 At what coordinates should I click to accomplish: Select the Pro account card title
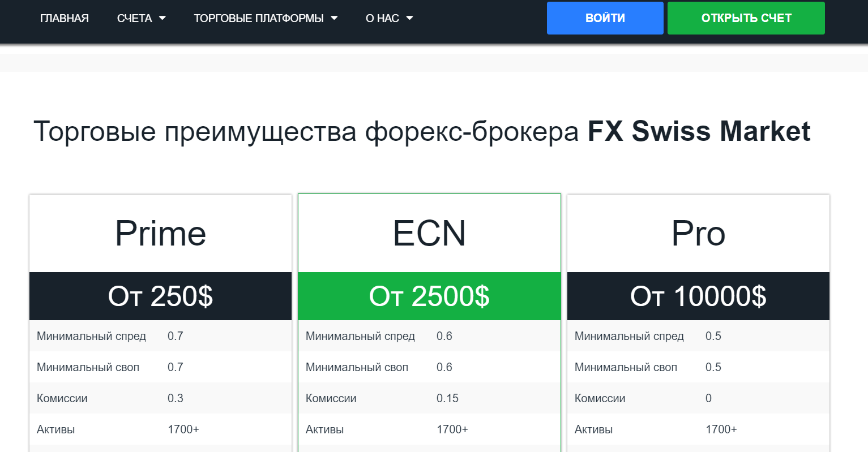pos(698,233)
